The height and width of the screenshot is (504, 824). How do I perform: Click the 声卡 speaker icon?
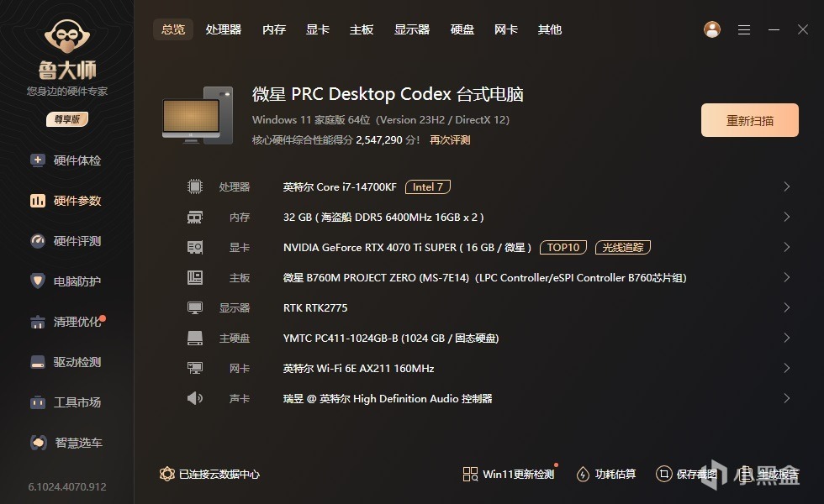195,398
